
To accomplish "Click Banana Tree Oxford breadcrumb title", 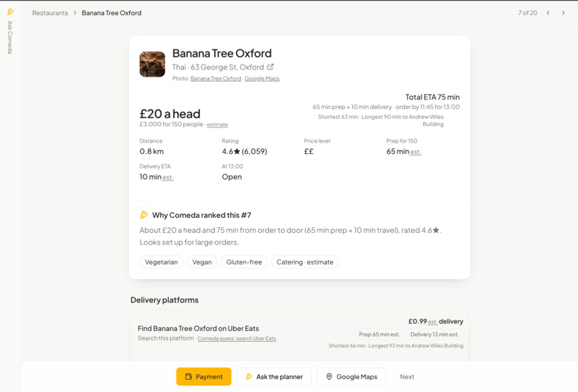I will point(112,13).
